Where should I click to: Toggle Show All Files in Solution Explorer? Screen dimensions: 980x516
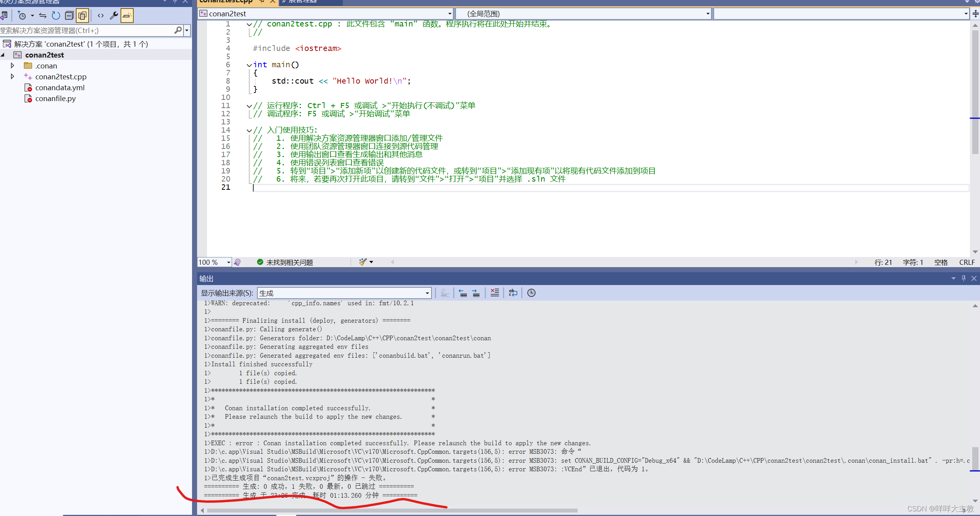83,16
